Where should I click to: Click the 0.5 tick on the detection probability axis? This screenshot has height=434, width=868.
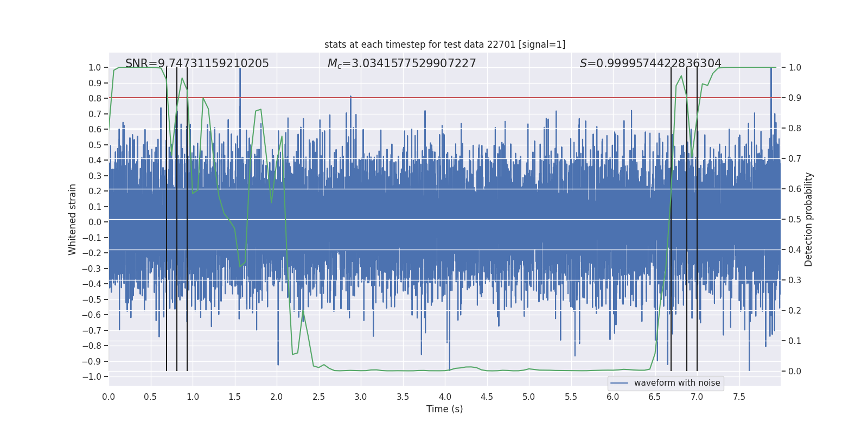pos(795,219)
